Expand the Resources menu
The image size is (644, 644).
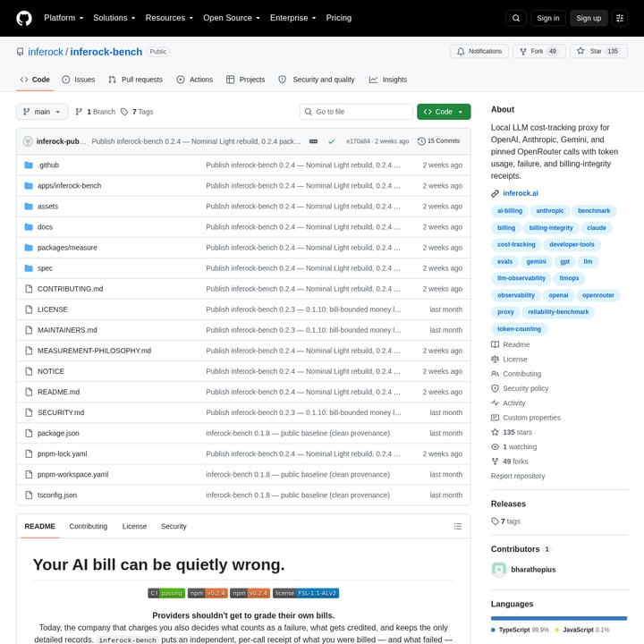169,18
